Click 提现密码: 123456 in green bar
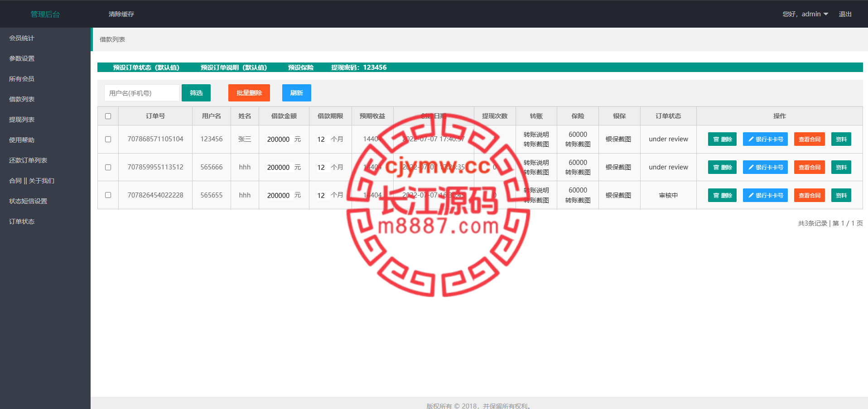Viewport: 868px width, 409px height. [x=359, y=67]
